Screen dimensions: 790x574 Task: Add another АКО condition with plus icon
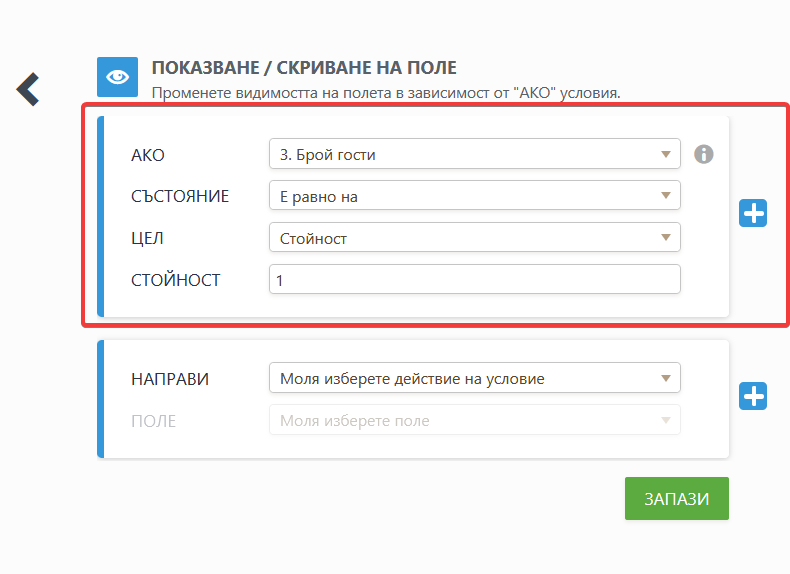(753, 213)
